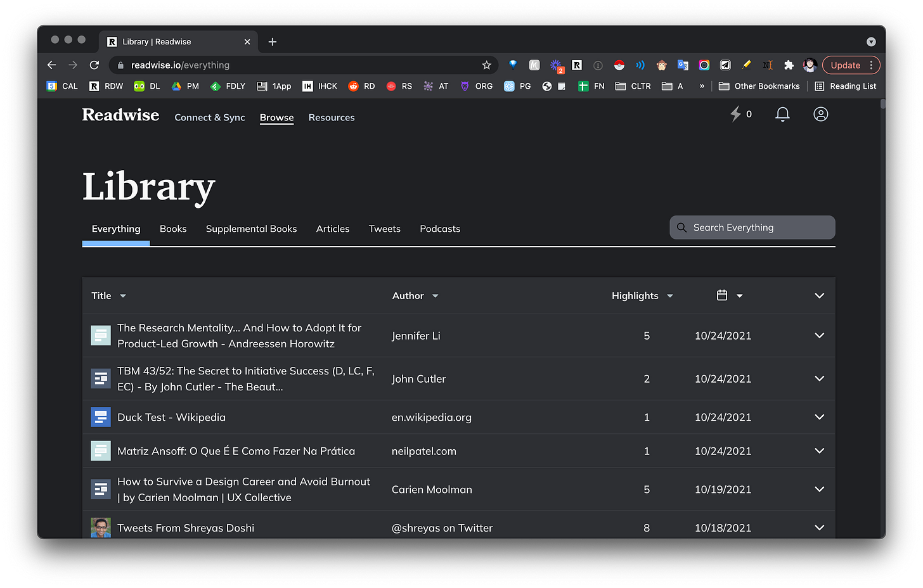Click the Chrome Update button
This screenshot has height=588, width=923.
851,65
